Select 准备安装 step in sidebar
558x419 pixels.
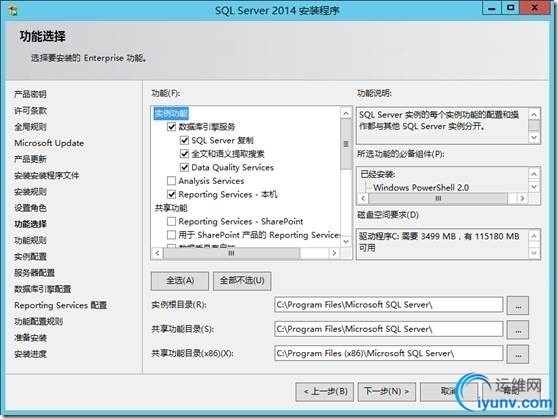pos(30,338)
